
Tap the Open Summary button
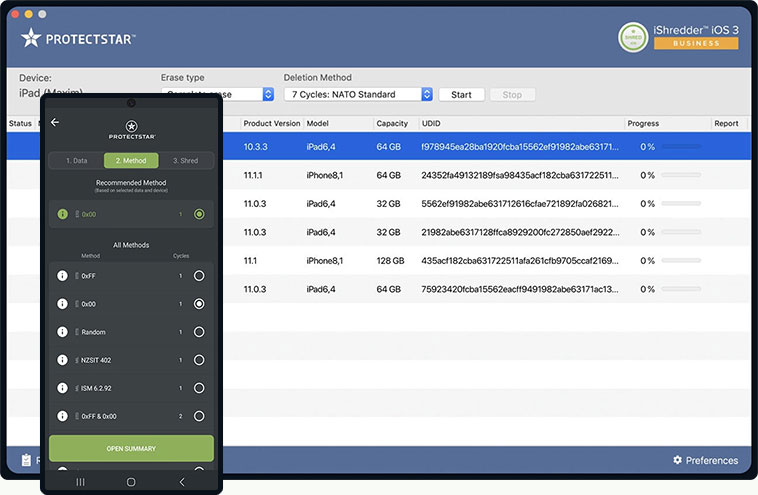tap(131, 448)
